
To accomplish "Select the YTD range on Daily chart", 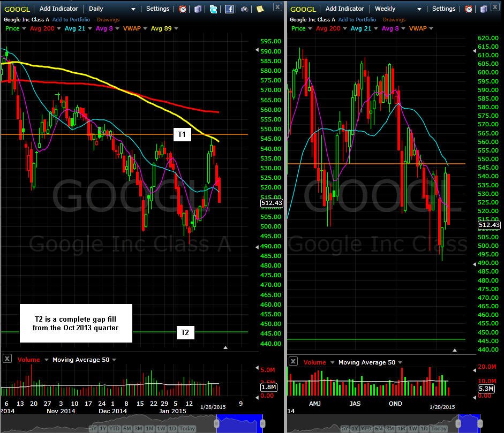I will click(x=114, y=429).
